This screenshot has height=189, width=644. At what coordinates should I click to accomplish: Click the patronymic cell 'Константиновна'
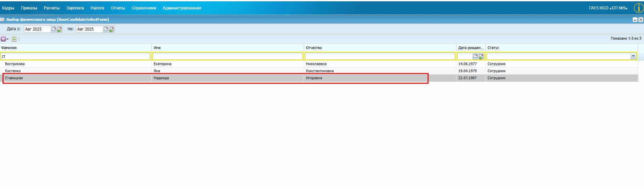tap(320, 71)
